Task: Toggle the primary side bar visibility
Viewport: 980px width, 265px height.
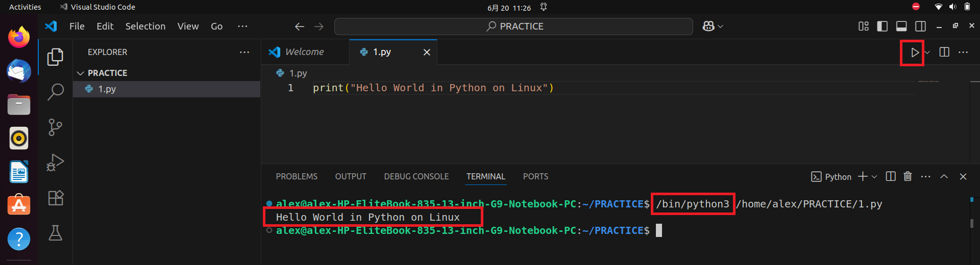Action: (x=882, y=26)
